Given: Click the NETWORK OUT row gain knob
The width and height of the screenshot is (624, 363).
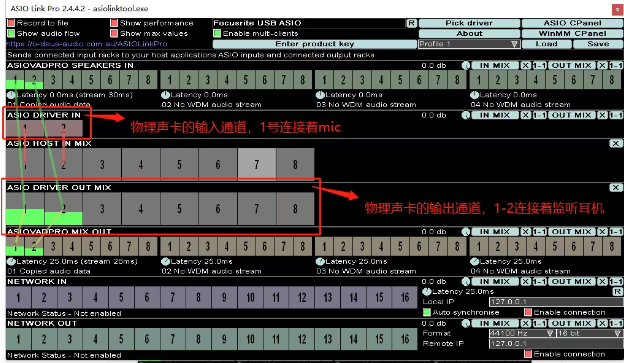Looking at the screenshot, I should coord(466,324).
